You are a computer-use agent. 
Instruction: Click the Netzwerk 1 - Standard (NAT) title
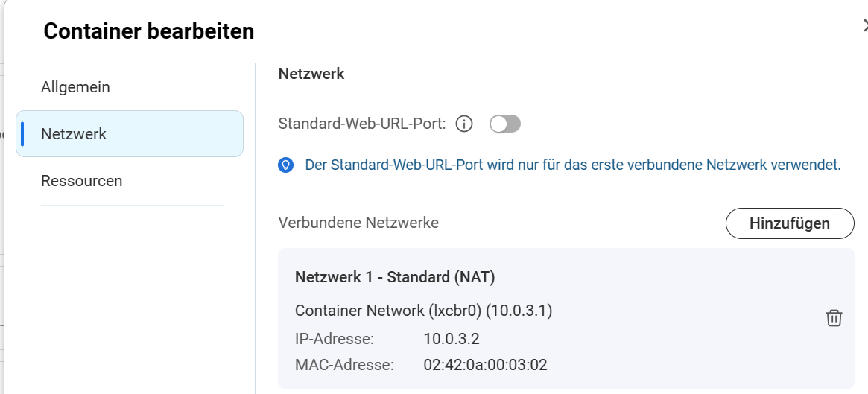point(395,277)
